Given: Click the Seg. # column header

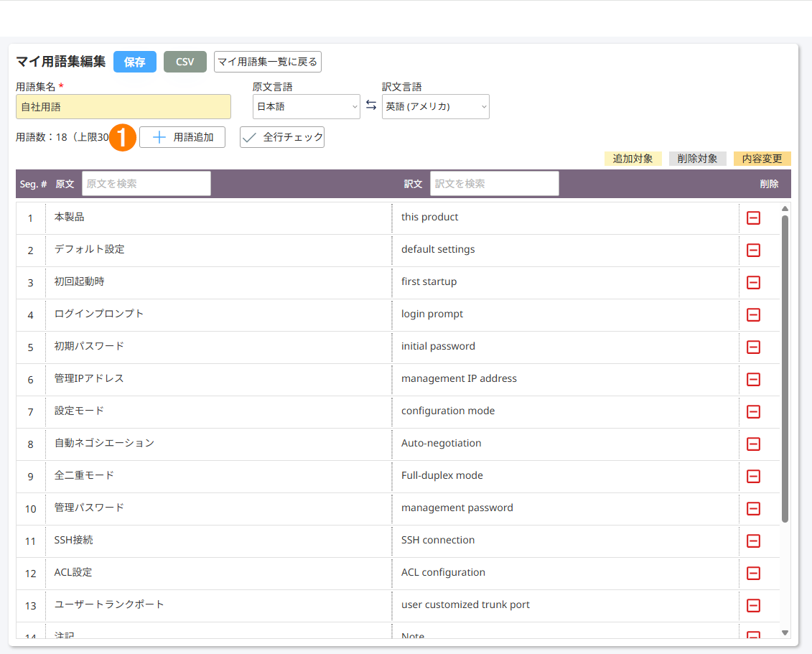Looking at the screenshot, I should 33,184.
